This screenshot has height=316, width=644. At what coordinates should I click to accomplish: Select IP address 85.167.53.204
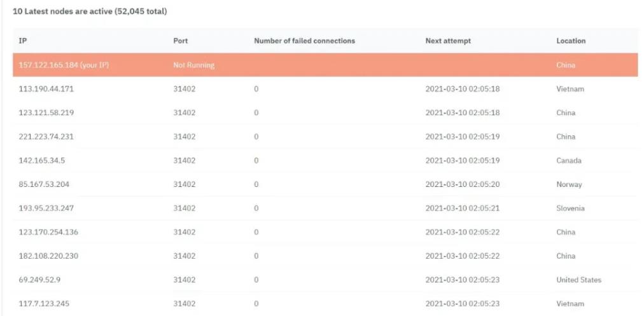click(x=44, y=184)
